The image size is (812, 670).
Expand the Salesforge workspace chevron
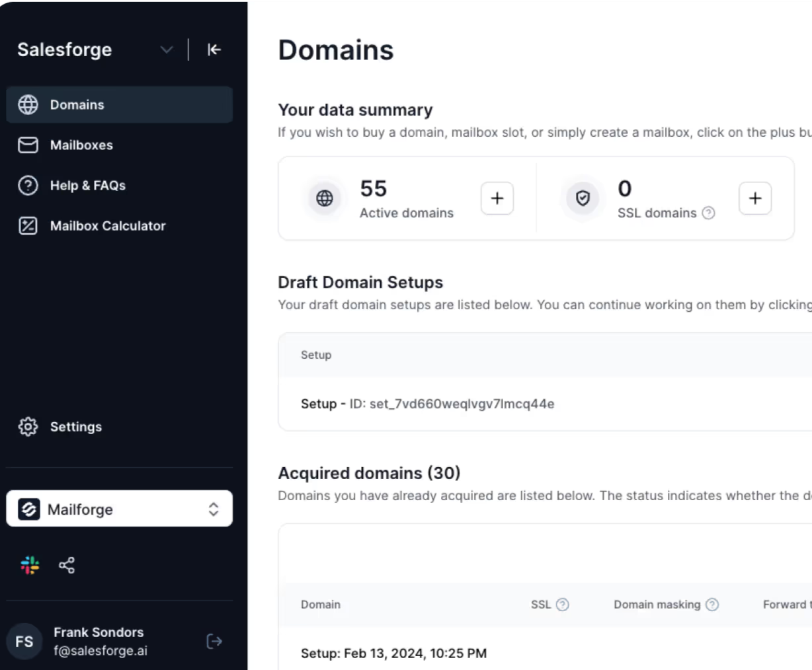(167, 50)
